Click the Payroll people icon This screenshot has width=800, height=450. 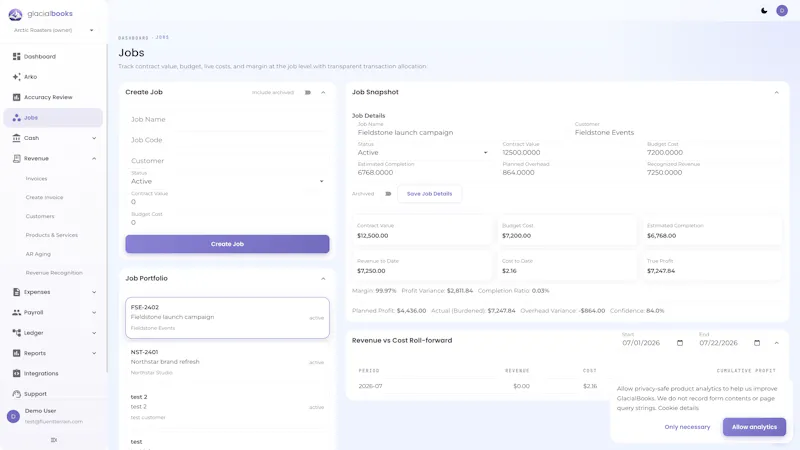point(16,312)
